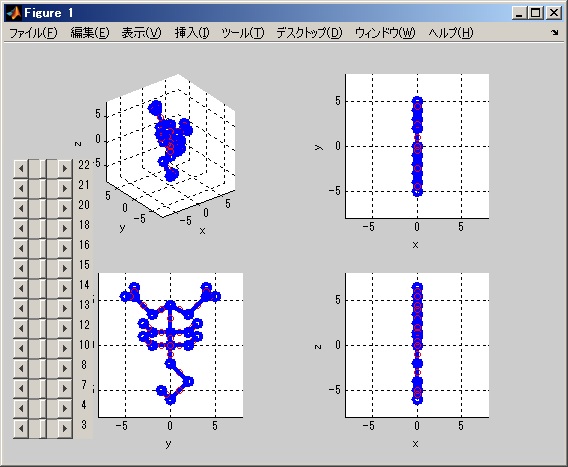Image resolution: width=568 pixels, height=467 pixels.
Task: Click right arrow of slider 3
Action: click(x=65, y=428)
